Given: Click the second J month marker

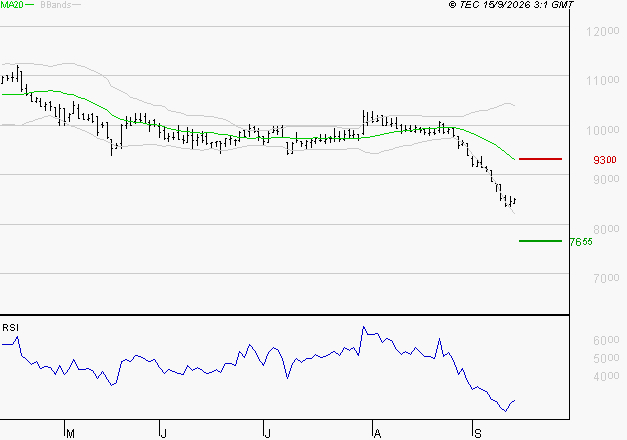Looking at the screenshot, I should (267, 433).
